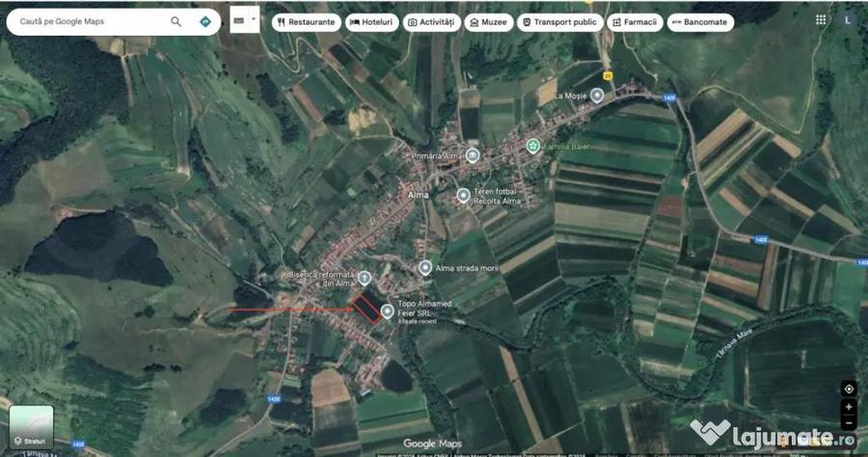868x457 pixels.
Task: Zoom out with the minus button
Action: [x=849, y=423]
